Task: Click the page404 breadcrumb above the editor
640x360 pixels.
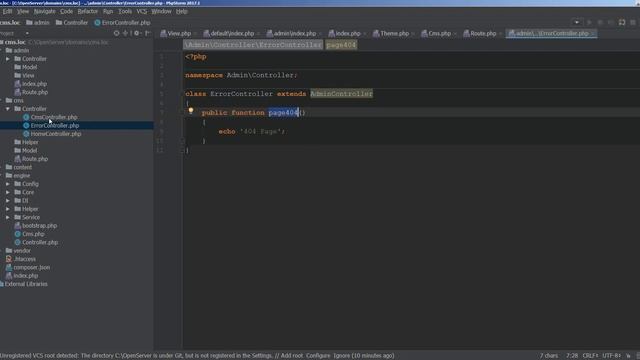Action: tap(341, 45)
